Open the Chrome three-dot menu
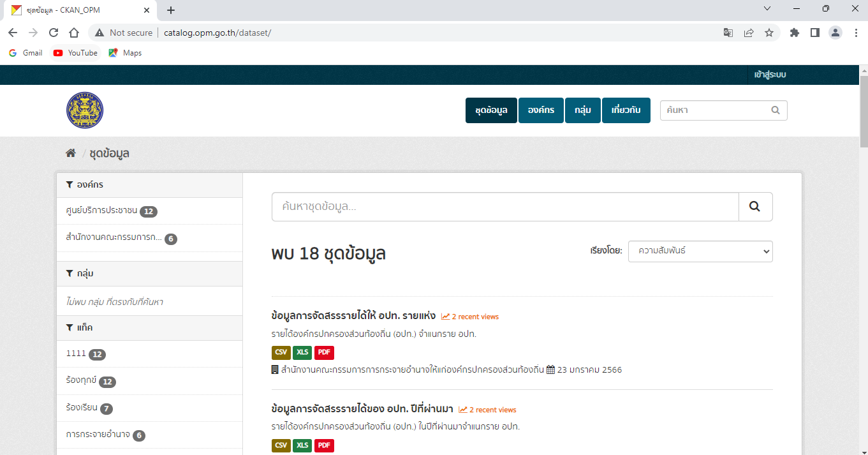 click(x=855, y=33)
